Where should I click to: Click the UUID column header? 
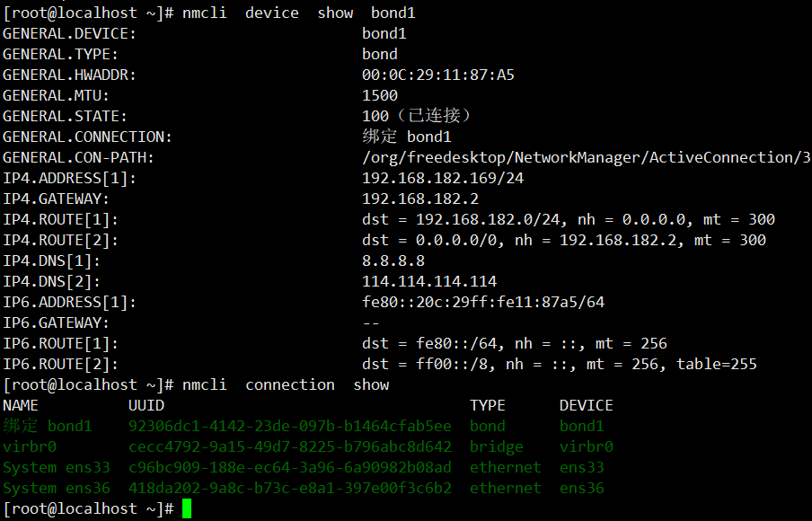click(146, 405)
